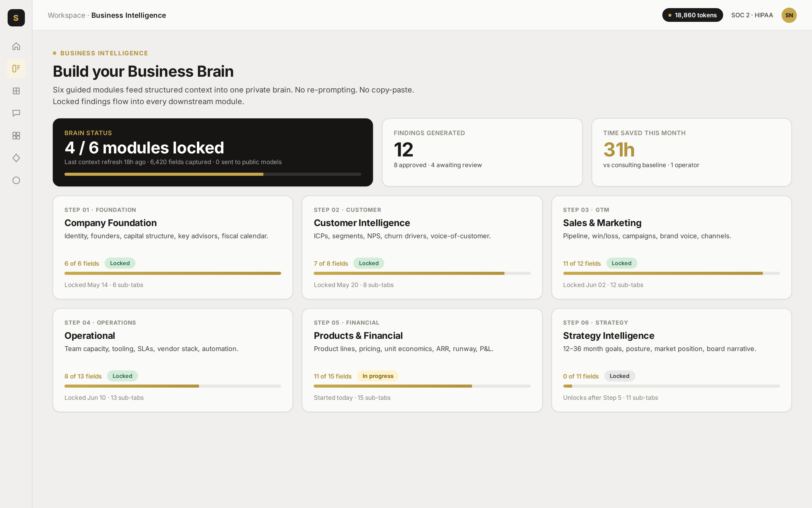Click the In progress badge
Image resolution: width=812 pixels, height=508 pixels.
(x=378, y=376)
